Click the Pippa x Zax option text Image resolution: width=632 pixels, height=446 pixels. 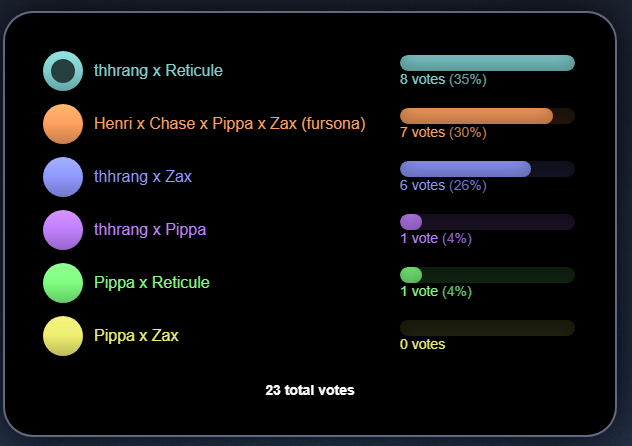pos(136,335)
